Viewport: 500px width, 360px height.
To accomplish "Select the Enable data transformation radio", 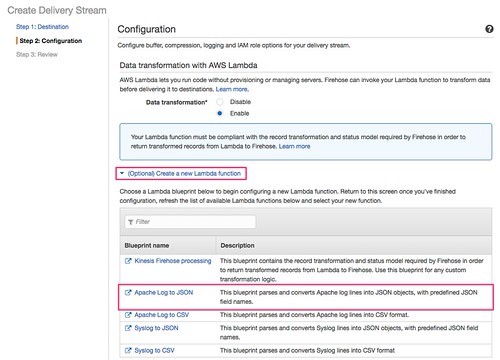I will pyautogui.click(x=220, y=113).
